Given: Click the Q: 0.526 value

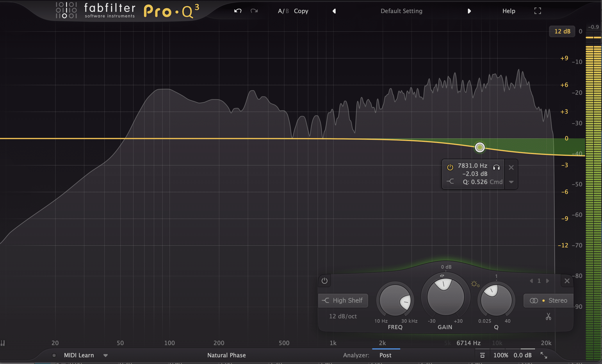Looking at the screenshot, I should pos(475,182).
